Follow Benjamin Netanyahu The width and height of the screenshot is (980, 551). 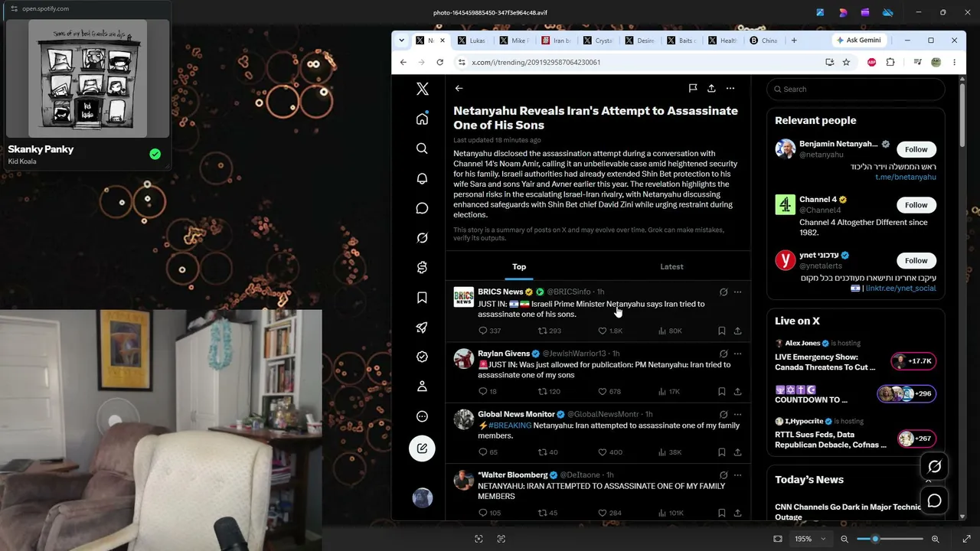916,149
